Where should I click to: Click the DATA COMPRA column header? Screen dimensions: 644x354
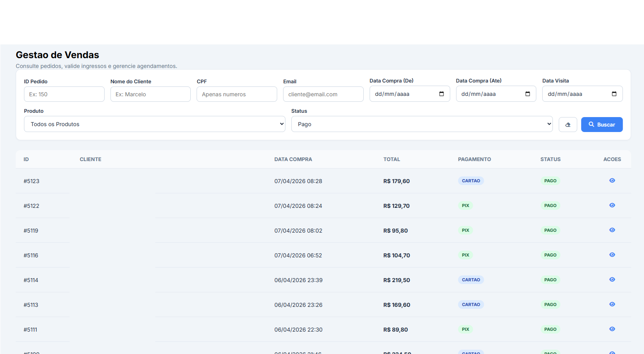293,160
